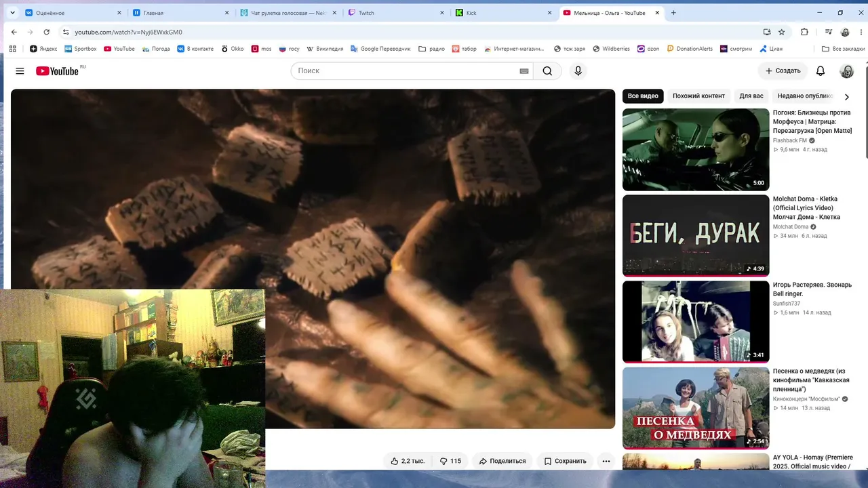868x488 pixels.
Task: Dislike the video showing 115 dislikes
Action: click(x=450, y=461)
